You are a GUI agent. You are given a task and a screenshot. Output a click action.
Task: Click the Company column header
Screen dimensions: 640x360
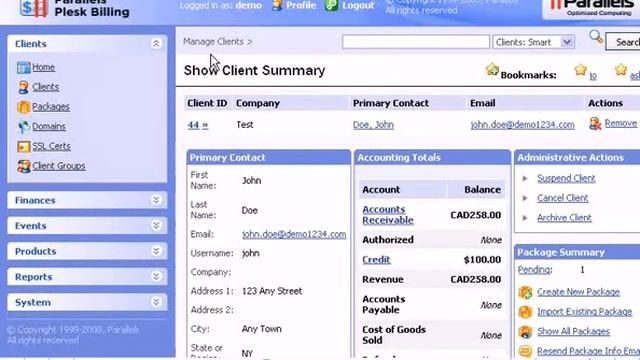(x=258, y=103)
